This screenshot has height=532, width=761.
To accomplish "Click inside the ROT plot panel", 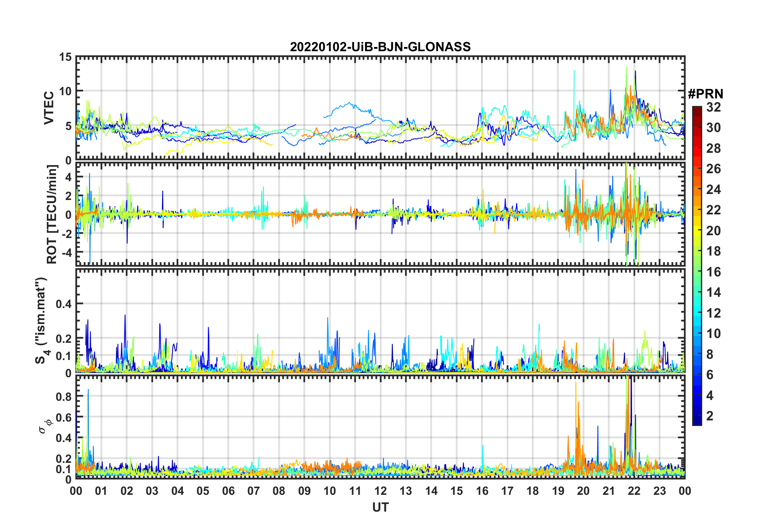I will 380,214.
